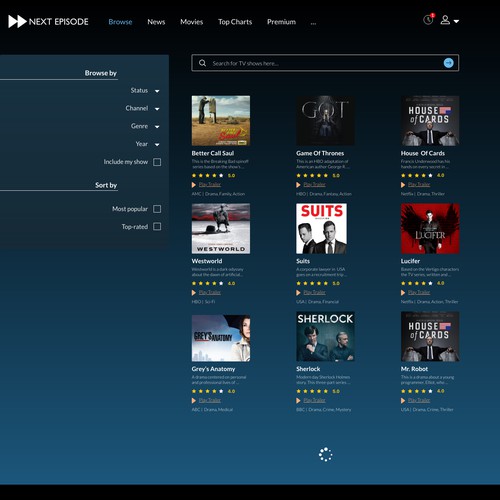Click star rating for Game Of Thrones
This screenshot has width=500, height=500.
pos(312,175)
